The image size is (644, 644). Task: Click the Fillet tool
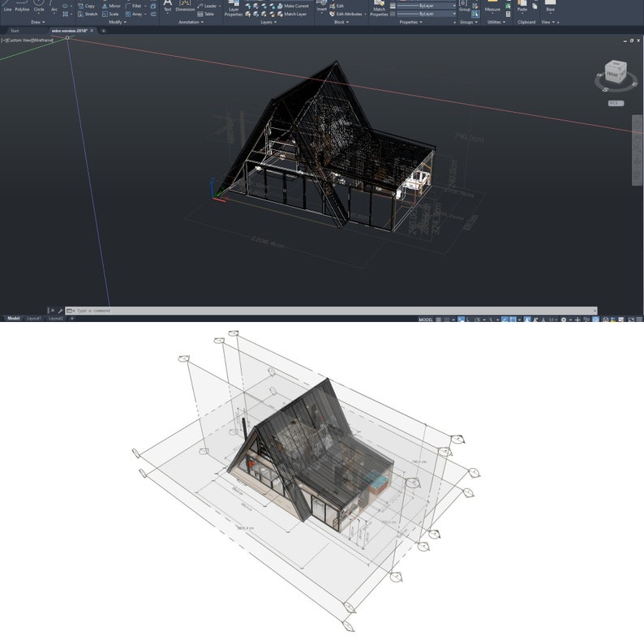click(134, 6)
